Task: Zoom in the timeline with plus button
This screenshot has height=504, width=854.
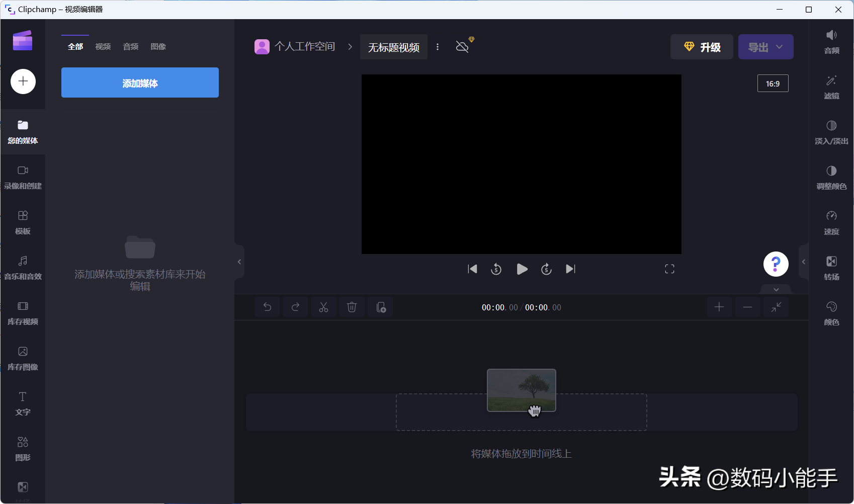Action: [719, 307]
